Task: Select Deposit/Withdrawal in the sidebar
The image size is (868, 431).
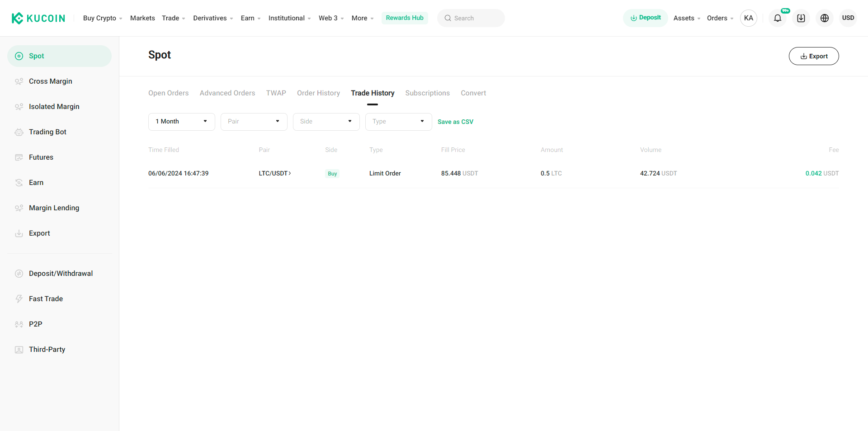Action: pyautogui.click(x=61, y=273)
